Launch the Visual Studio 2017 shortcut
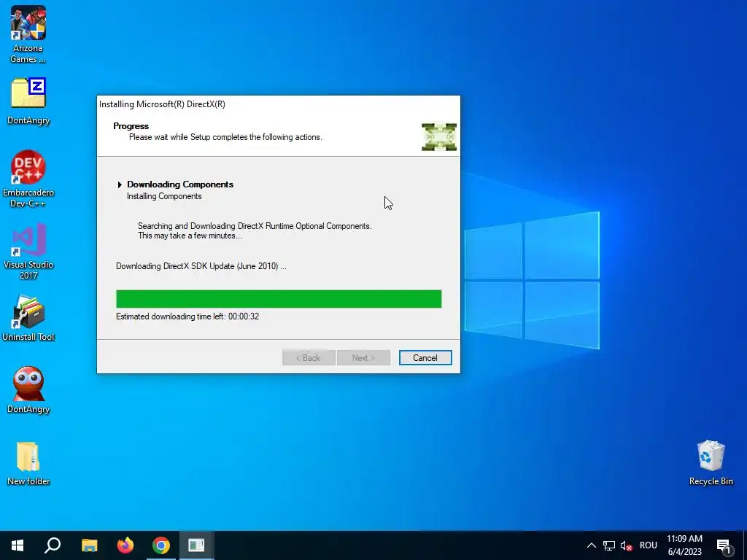This screenshot has width=747, height=560. tap(28, 251)
